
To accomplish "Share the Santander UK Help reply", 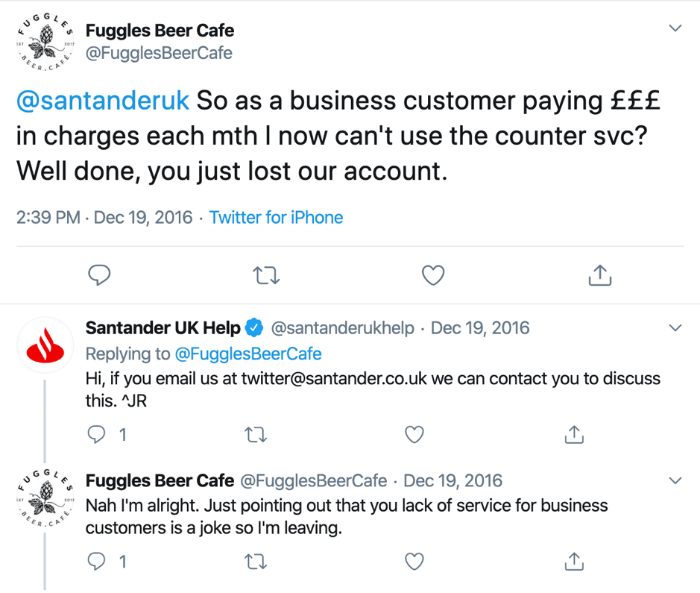I will (573, 434).
